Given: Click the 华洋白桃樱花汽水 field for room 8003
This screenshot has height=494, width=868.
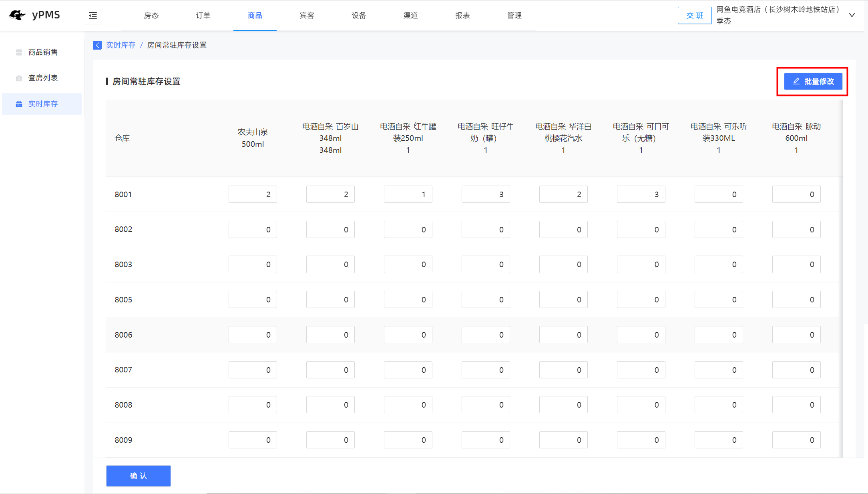Looking at the screenshot, I should [563, 264].
